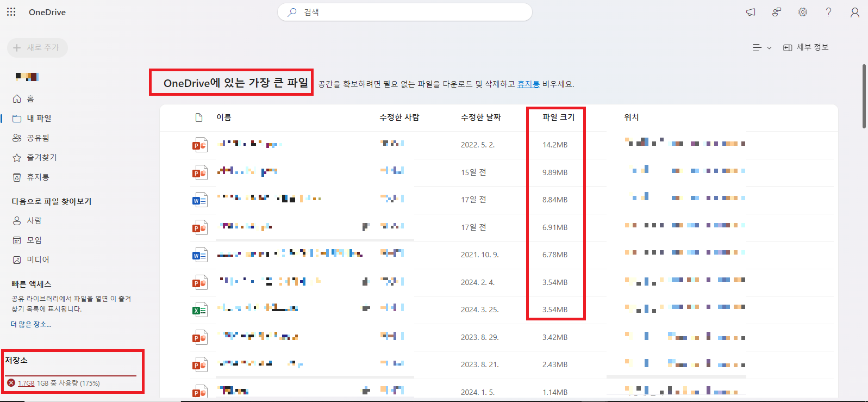Sort by 파일 크기 column header
This screenshot has width=868, height=402.
click(x=558, y=117)
